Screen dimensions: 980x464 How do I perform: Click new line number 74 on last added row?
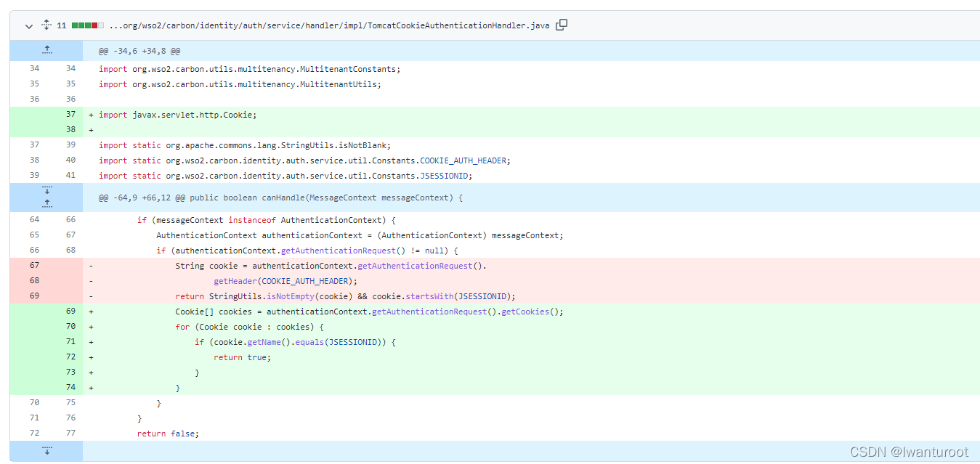coord(70,388)
